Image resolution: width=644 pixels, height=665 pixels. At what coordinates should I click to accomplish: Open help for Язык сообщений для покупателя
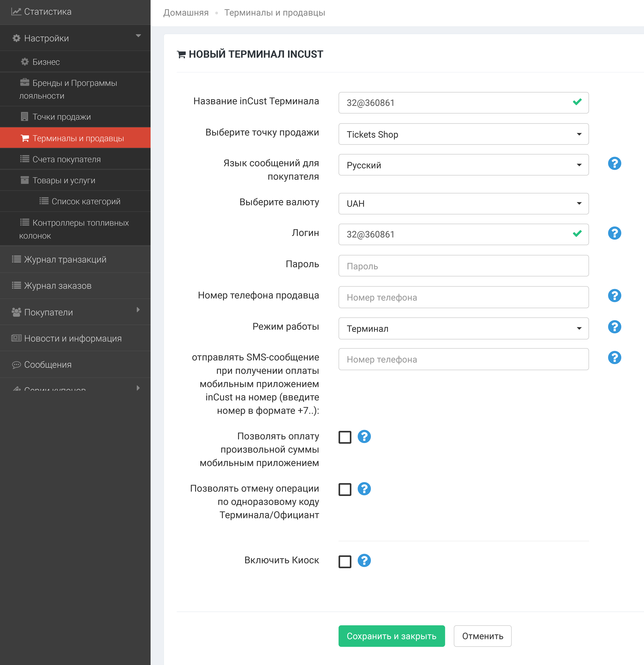click(614, 164)
